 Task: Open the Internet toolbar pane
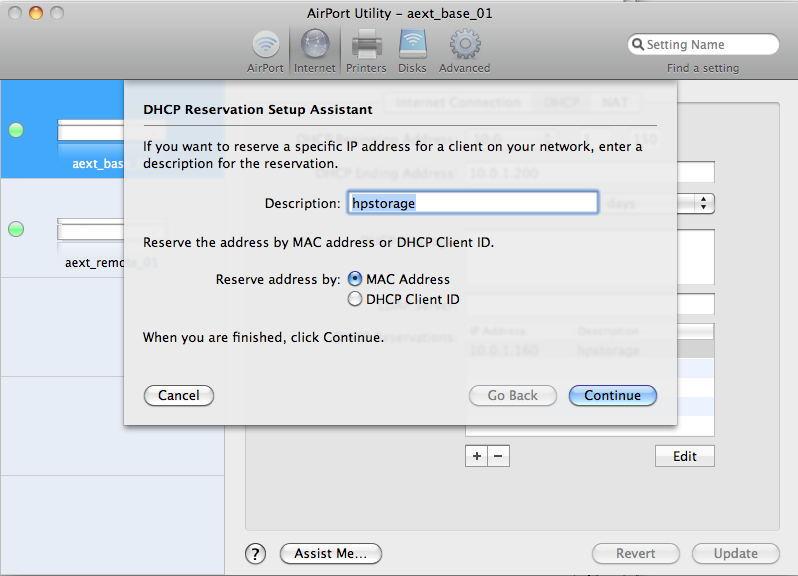(315, 51)
